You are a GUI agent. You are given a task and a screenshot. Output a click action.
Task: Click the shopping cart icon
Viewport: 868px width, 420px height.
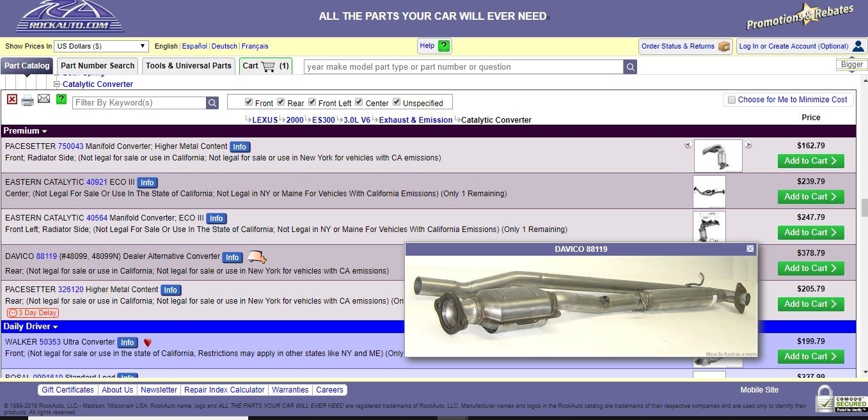(x=269, y=66)
